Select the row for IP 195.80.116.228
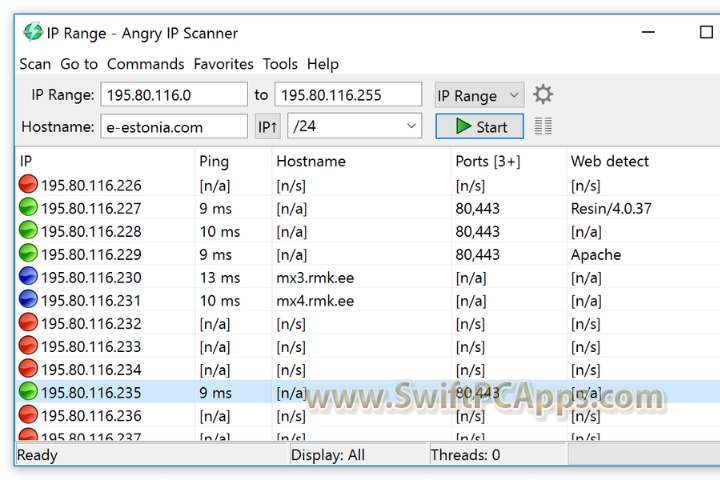The image size is (720, 480). click(368, 231)
